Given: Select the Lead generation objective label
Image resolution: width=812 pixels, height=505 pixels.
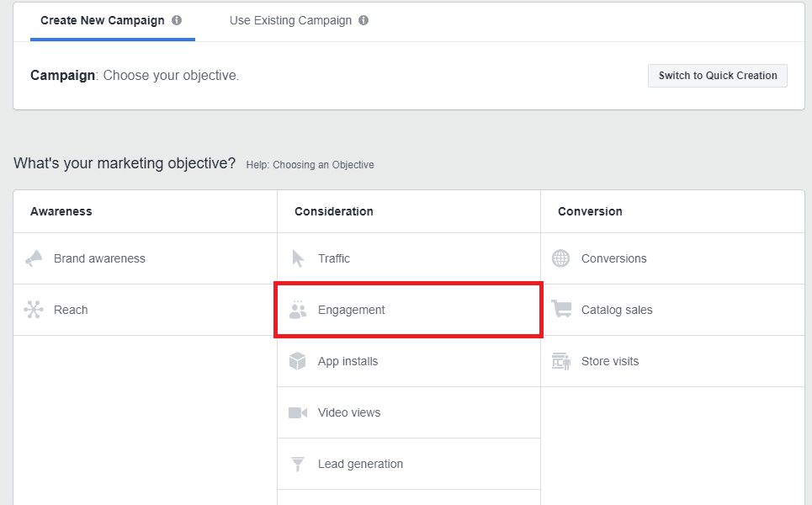Looking at the screenshot, I should (x=360, y=464).
